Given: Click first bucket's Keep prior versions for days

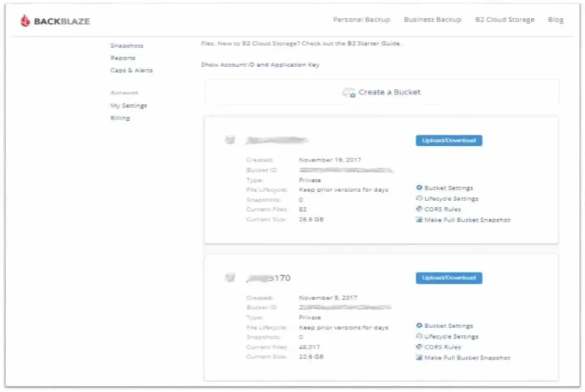Looking at the screenshot, I should [x=344, y=190].
